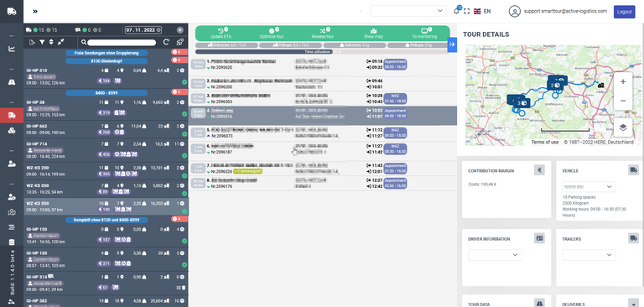
Task: Click green check status on WZ-KS 200 tour
Action: [x=184, y=176]
